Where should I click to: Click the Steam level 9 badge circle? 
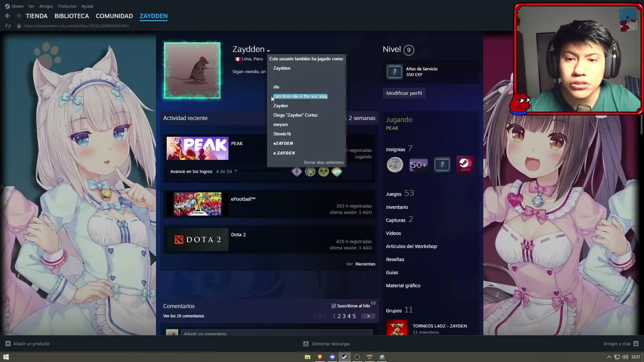point(409,50)
